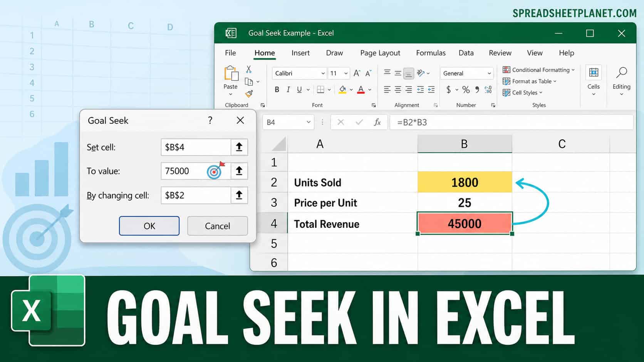Click the Cut scissors icon
Image resolution: width=644 pixels, height=362 pixels.
coord(249,69)
